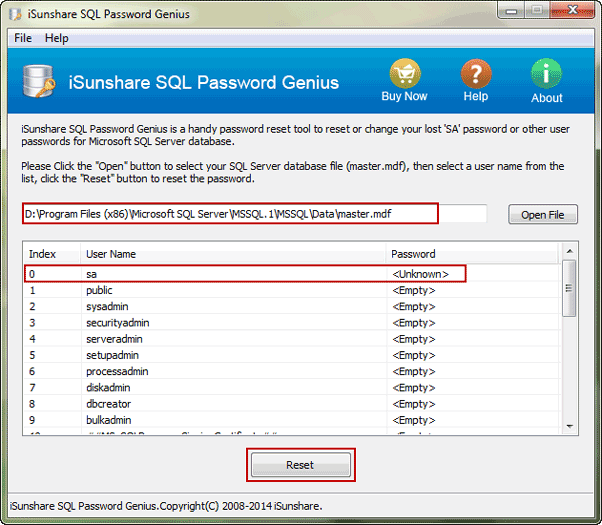Select the securityadmin user row

pyautogui.click(x=292, y=323)
